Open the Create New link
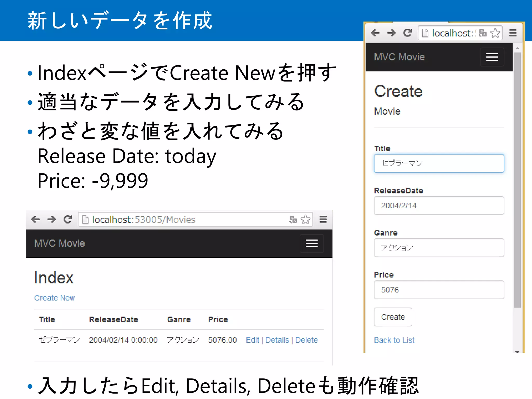This screenshot has width=532, height=399. (x=54, y=298)
